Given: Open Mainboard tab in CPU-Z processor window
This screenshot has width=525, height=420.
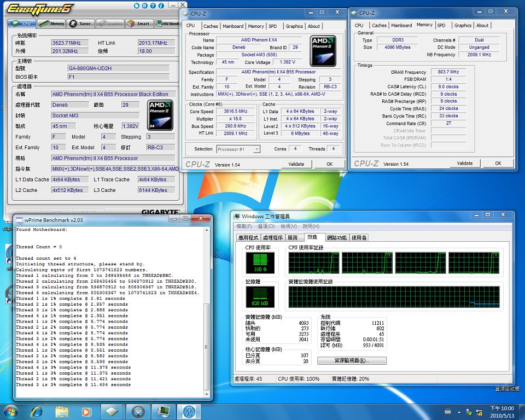Looking at the screenshot, I should pos(233,26).
